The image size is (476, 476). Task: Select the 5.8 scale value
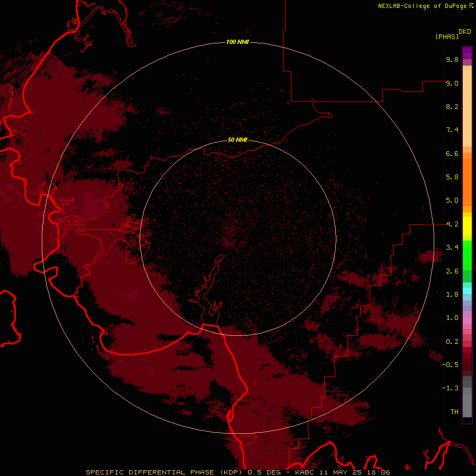click(452, 177)
